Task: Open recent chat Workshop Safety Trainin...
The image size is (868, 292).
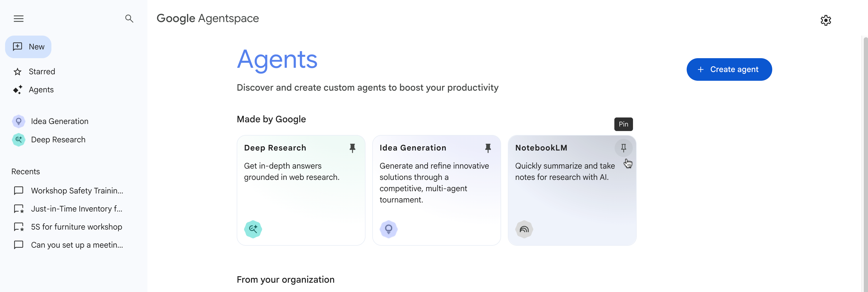Action: [77, 191]
